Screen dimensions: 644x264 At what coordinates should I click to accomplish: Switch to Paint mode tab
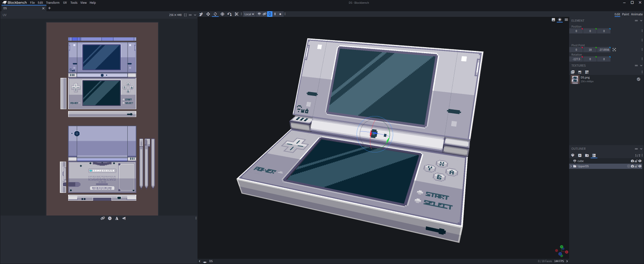coord(625,14)
